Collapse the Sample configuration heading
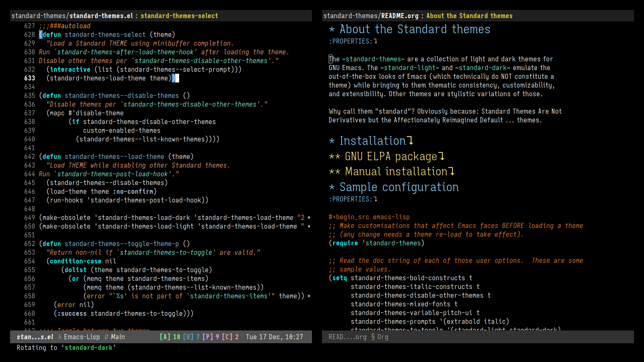The image size is (644, 362). (x=399, y=187)
